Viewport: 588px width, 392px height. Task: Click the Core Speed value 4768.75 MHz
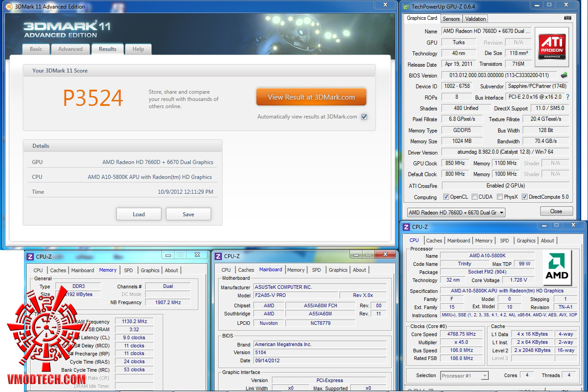[x=462, y=334]
